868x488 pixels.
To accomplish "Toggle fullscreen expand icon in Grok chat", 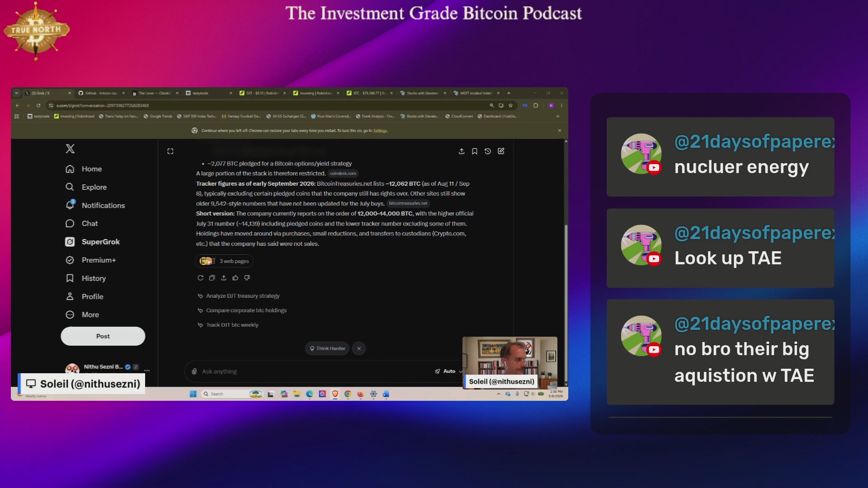I will coord(170,151).
